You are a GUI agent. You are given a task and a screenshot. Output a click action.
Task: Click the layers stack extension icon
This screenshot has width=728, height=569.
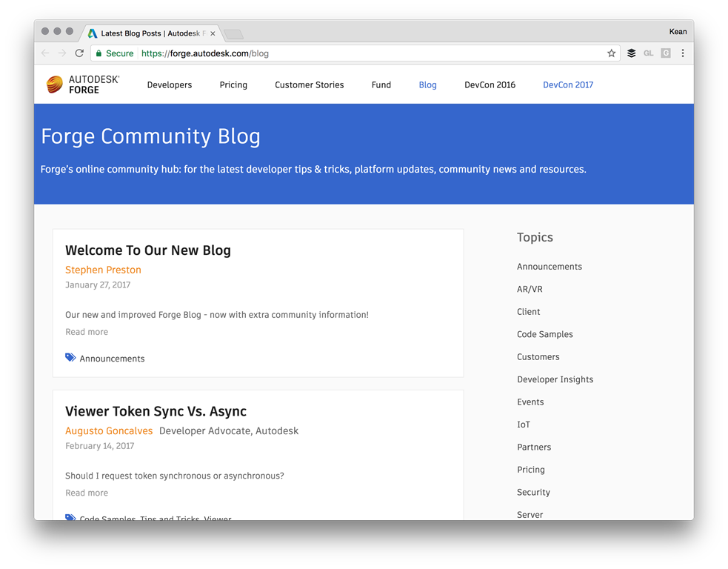[x=631, y=53]
